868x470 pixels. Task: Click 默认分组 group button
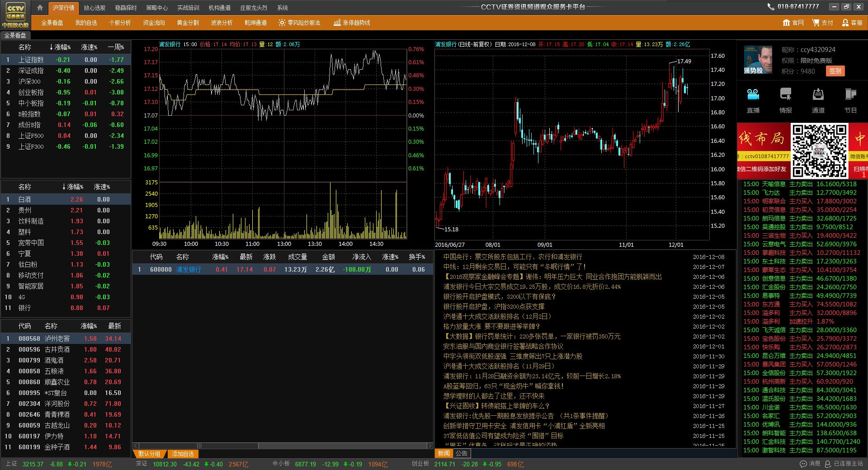coord(150,454)
